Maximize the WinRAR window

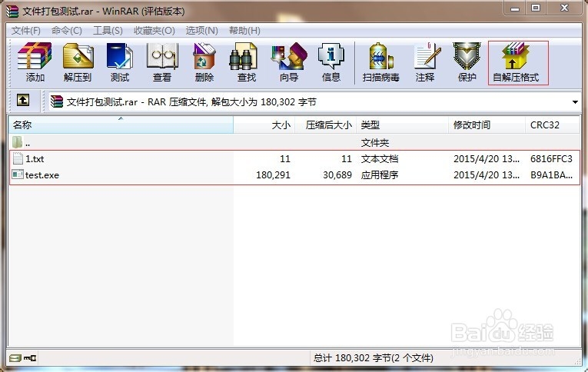tap(536, 8)
